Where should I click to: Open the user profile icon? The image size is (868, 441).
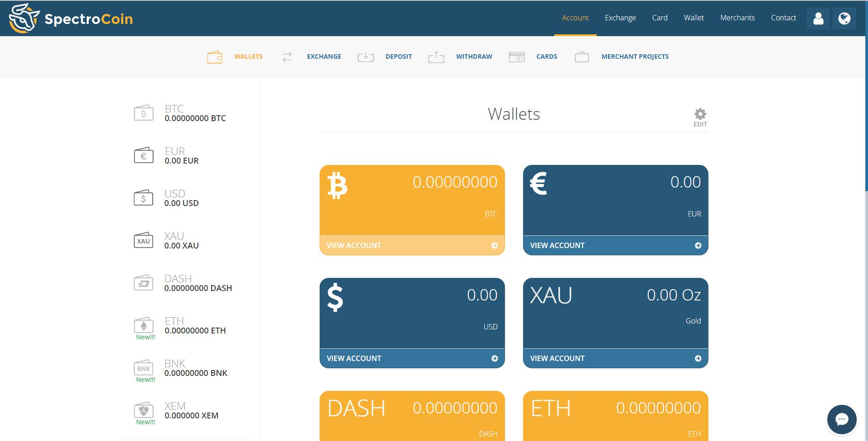(x=818, y=19)
